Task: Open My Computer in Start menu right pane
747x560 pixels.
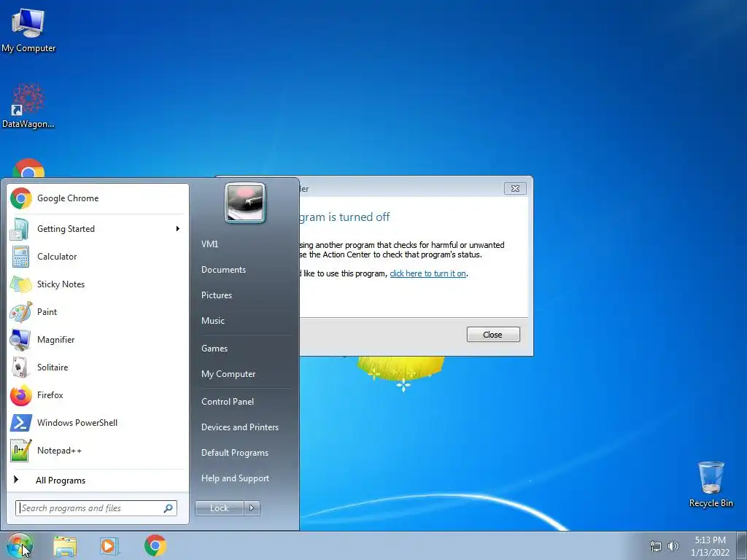Action: (228, 374)
